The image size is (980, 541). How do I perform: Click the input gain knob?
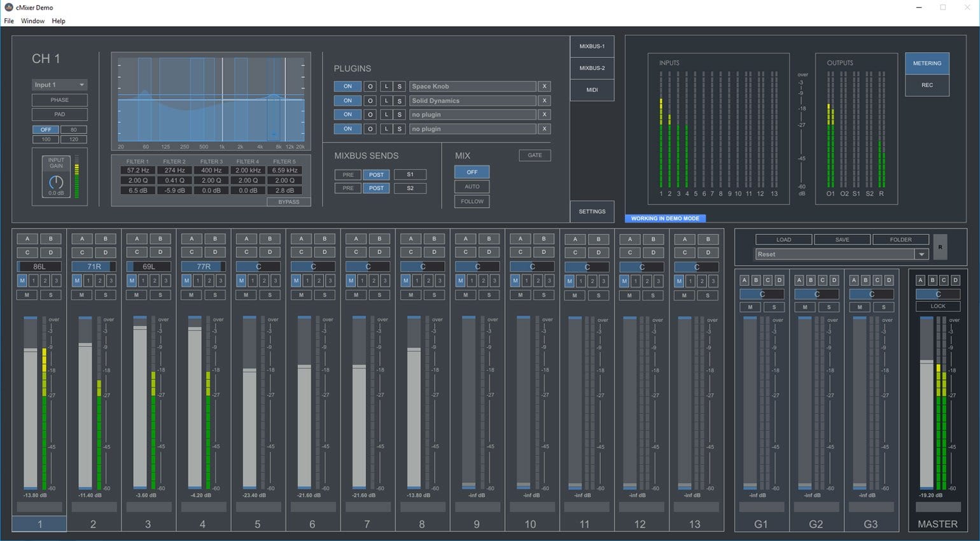tap(56, 183)
